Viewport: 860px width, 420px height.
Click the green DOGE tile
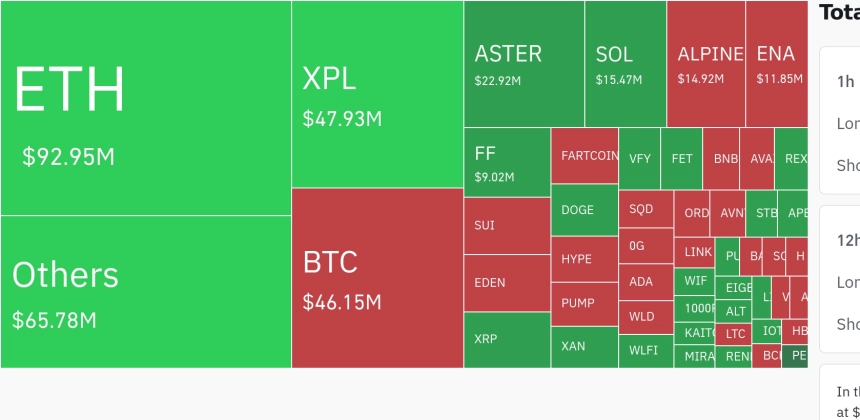[585, 210]
